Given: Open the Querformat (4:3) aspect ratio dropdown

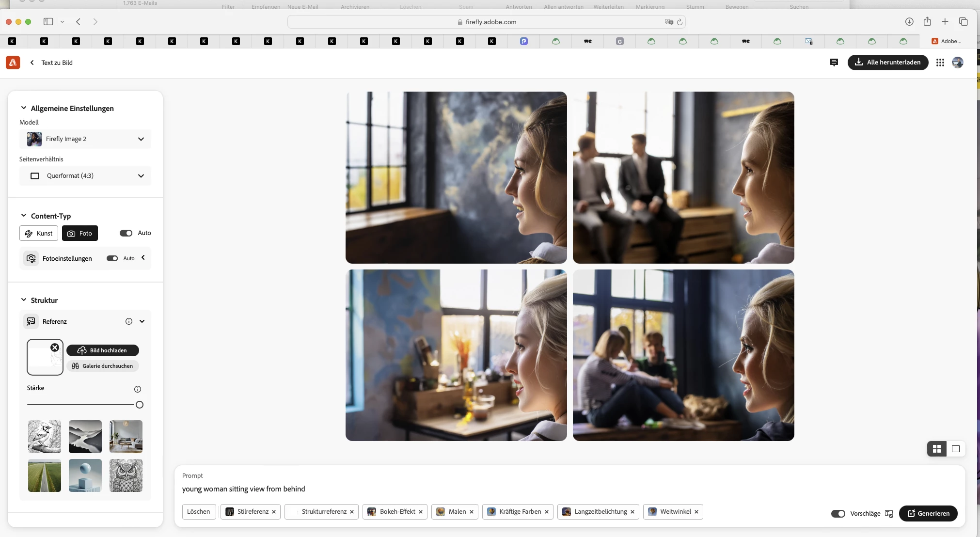Looking at the screenshot, I should point(85,176).
